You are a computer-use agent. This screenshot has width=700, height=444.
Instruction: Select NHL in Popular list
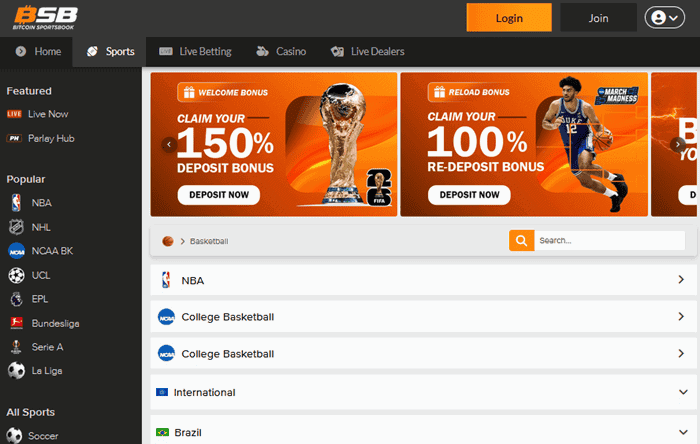(x=41, y=228)
